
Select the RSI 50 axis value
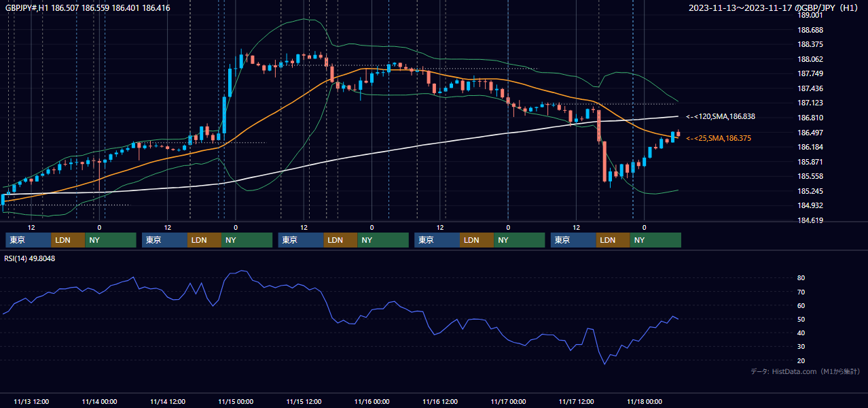pos(801,319)
